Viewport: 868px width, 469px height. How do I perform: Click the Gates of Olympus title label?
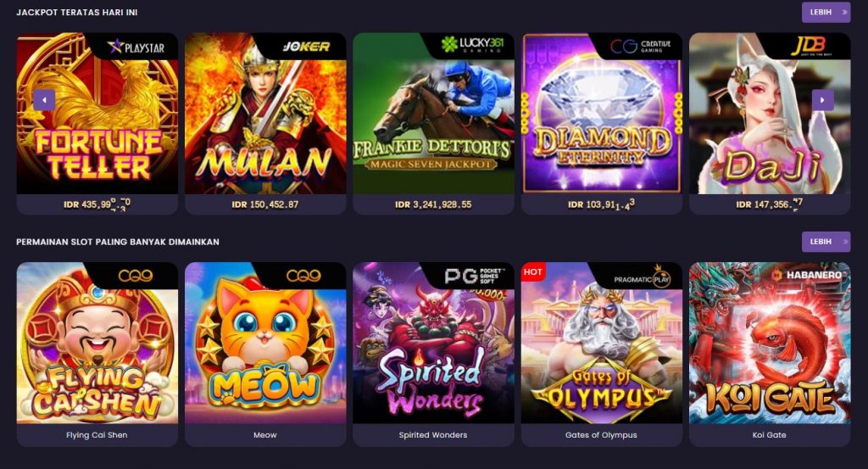click(x=601, y=435)
